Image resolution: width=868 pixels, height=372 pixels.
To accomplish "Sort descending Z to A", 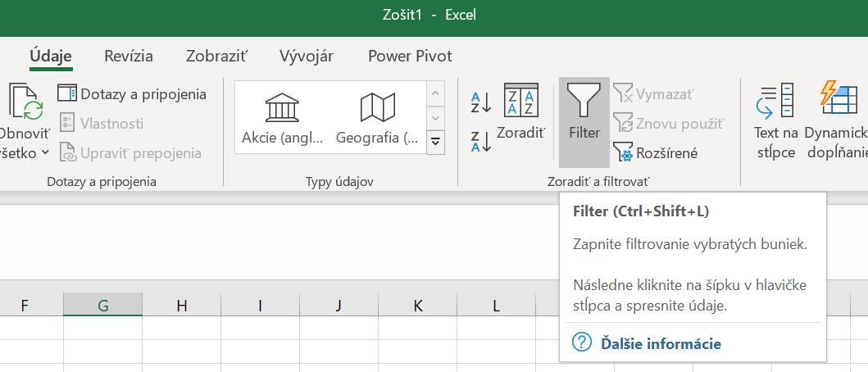I will tap(481, 141).
